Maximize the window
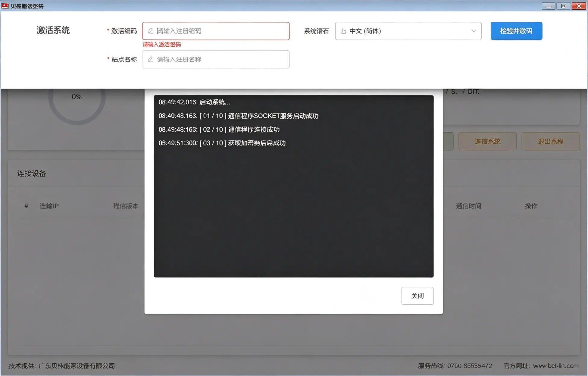The width and height of the screenshot is (588, 376). point(563,6)
